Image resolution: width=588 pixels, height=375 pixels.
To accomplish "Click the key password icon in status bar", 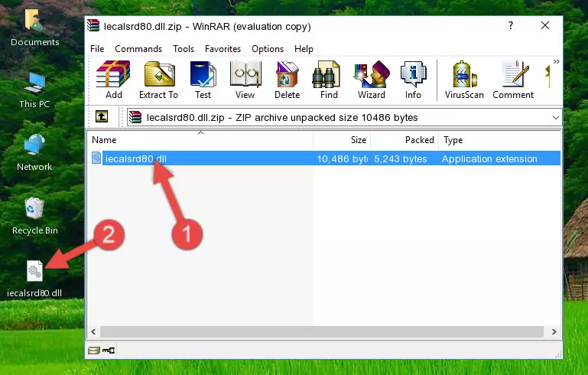I will coord(109,351).
